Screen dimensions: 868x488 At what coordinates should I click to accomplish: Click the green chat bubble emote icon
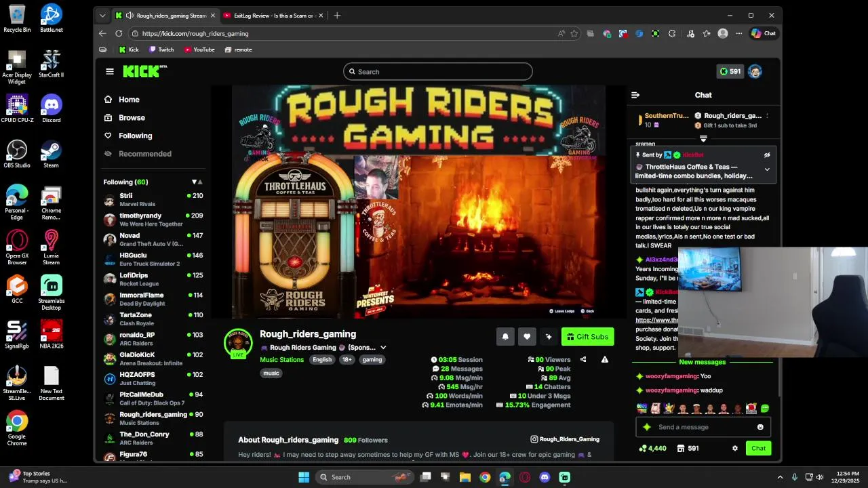(765, 409)
